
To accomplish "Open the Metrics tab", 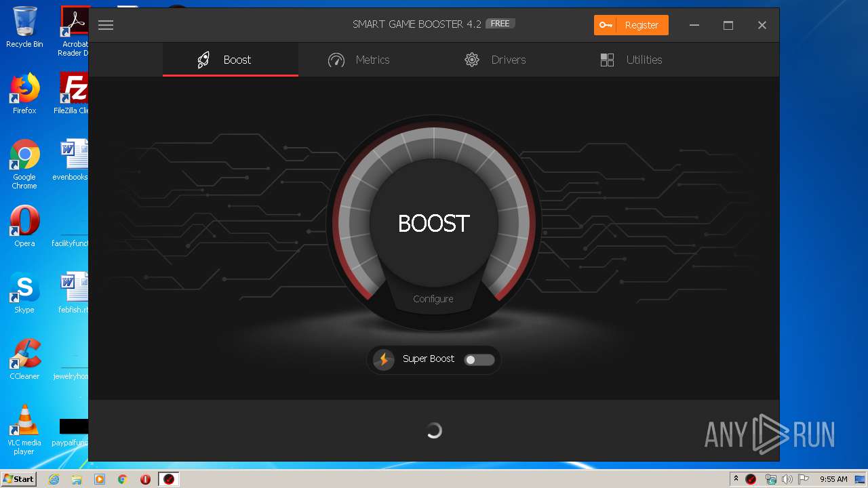I will (x=359, y=60).
